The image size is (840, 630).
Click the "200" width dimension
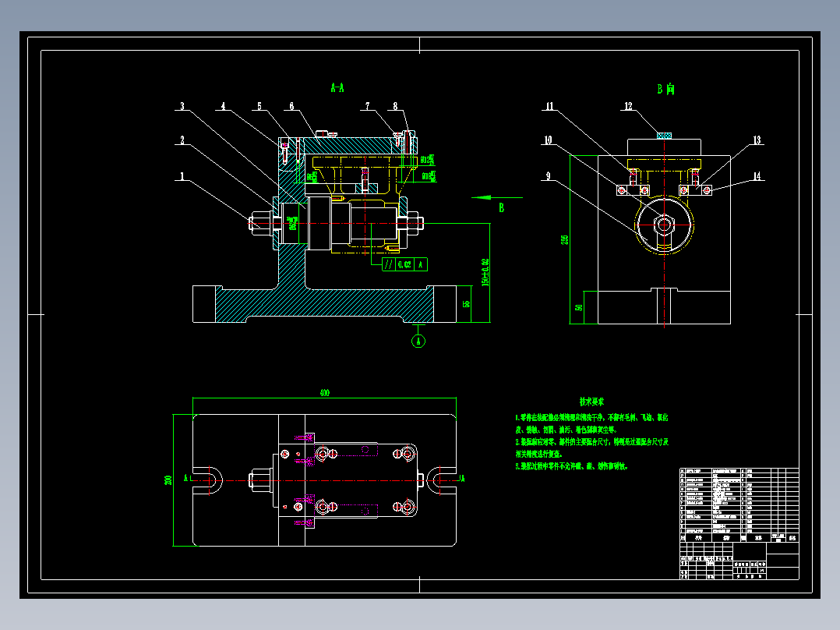click(x=168, y=480)
